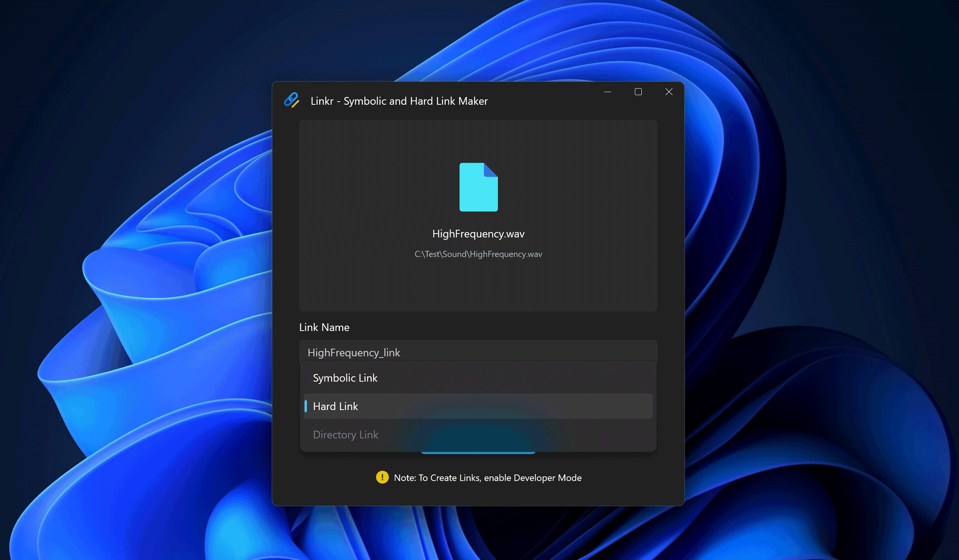Screen dimensions: 959x560
Task: Click the blue selection indicator beside Hard Link
Action: (x=306, y=406)
